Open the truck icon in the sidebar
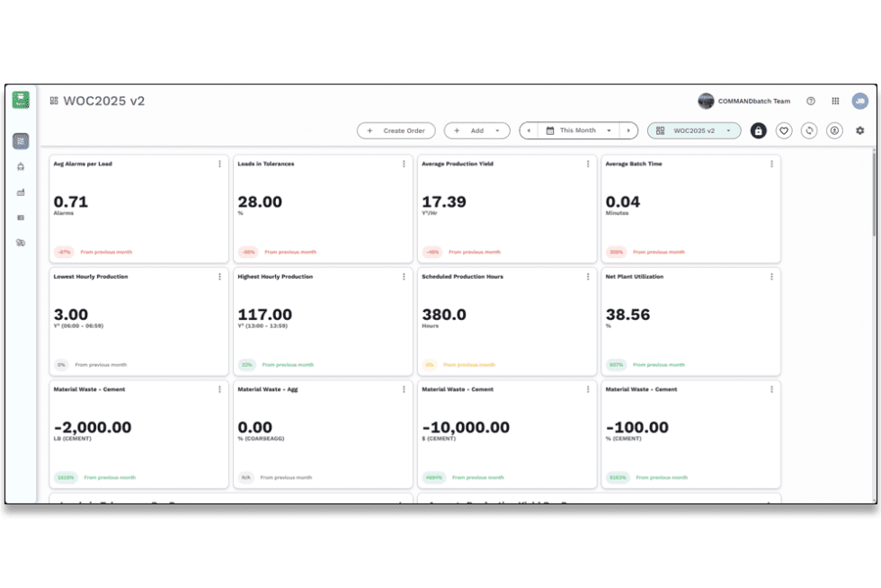881x588 pixels. pyautogui.click(x=21, y=243)
